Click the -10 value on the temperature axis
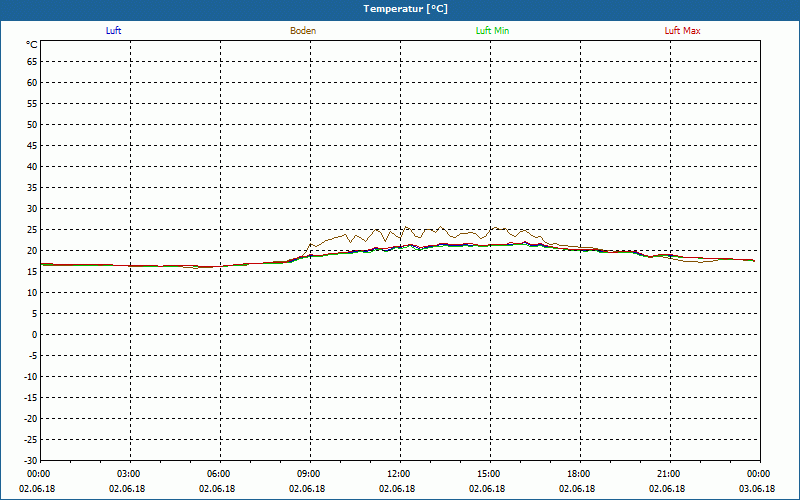800x500 pixels. click(30, 377)
